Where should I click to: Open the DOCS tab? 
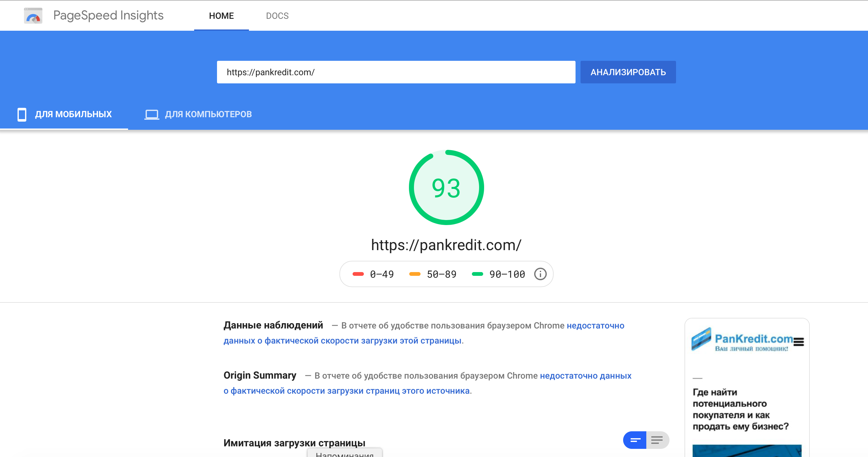point(277,16)
